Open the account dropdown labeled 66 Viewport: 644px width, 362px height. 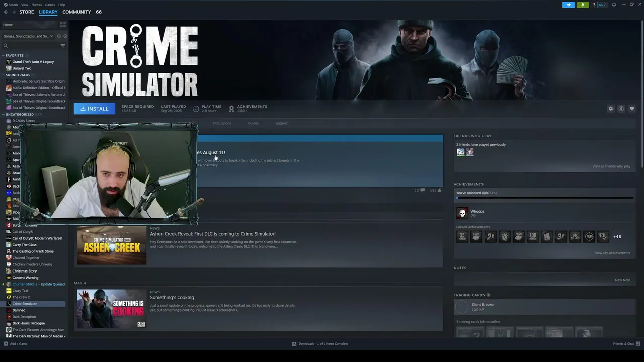601,5
